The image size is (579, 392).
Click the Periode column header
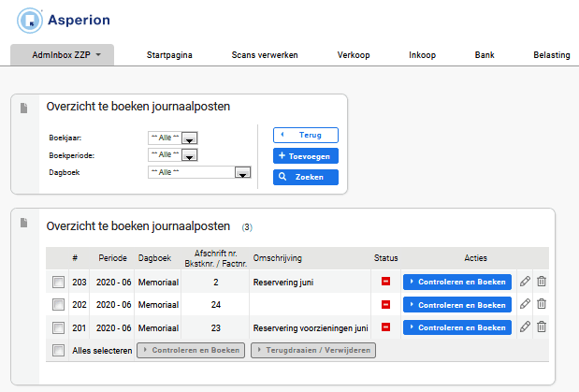click(x=112, y=258)
